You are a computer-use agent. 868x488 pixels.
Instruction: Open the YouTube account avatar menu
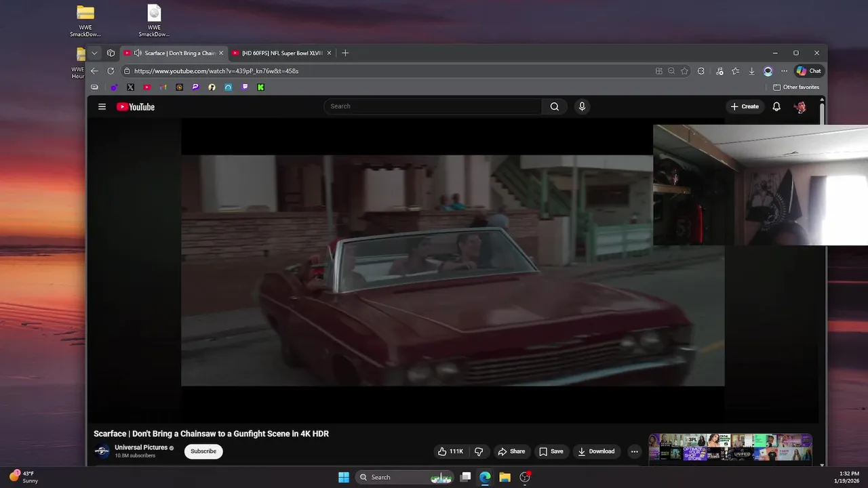coord(800,106)
